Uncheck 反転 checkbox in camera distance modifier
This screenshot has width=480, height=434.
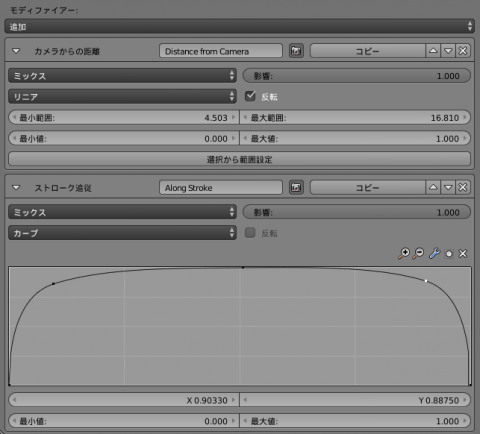click(250, 96)
